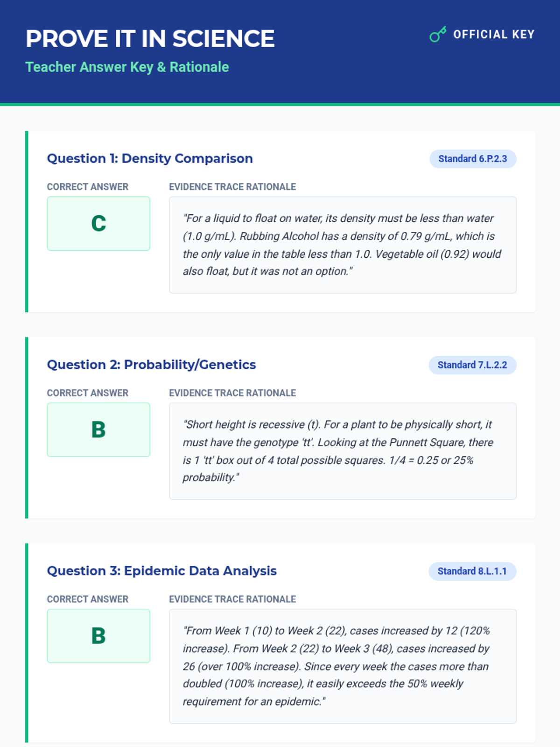This screenshot has width=560, height=747.
Task: Select Question 3: Epidemic Data Analysis heading
Action: pos(161,571)
